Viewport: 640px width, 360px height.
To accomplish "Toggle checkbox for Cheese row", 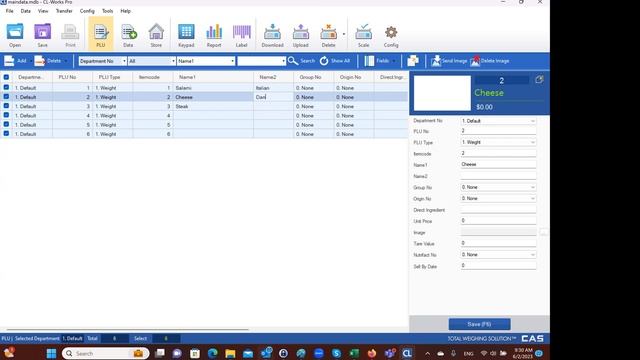I will (x=6, y=97).
